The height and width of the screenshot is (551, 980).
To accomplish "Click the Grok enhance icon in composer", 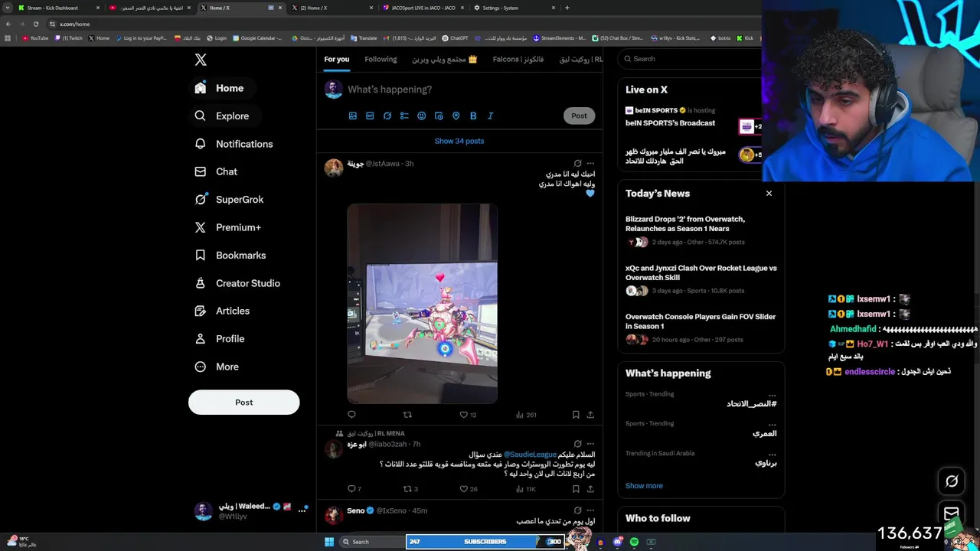I will click(x=387, y=116).
